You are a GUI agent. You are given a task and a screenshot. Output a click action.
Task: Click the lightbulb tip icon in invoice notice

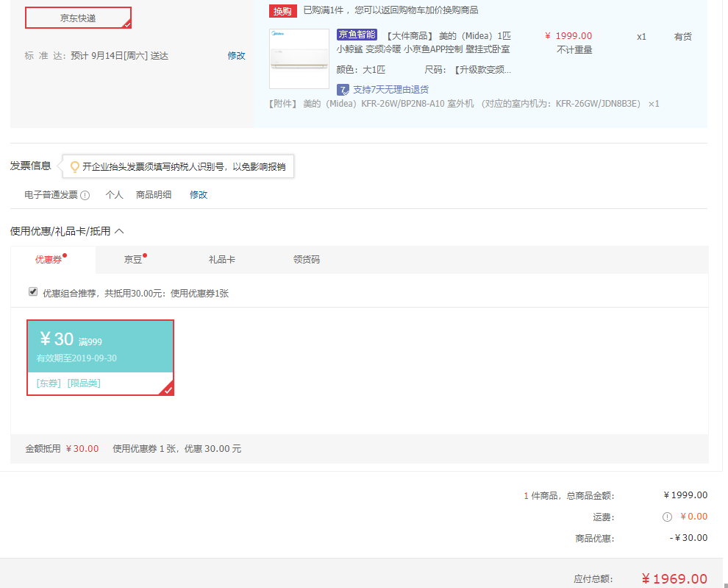click(x=74, y=166)
